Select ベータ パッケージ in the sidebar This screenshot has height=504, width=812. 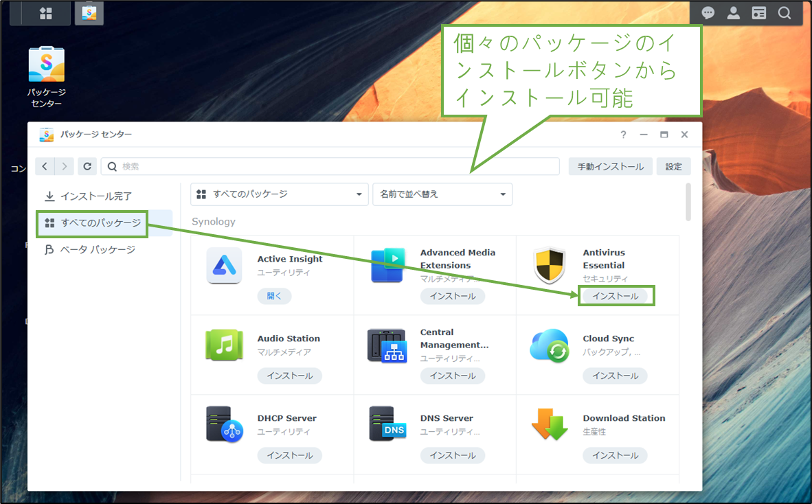[104, 250]
